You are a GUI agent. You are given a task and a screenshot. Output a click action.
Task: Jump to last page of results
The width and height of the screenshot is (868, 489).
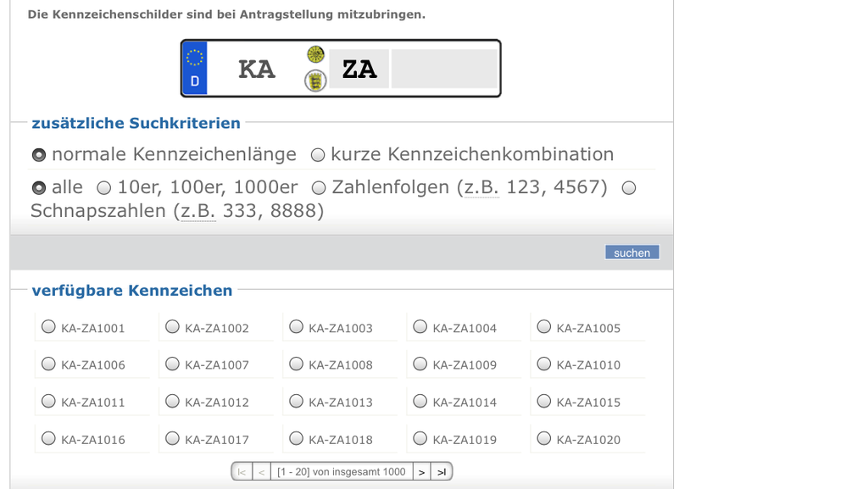point(441,472)
